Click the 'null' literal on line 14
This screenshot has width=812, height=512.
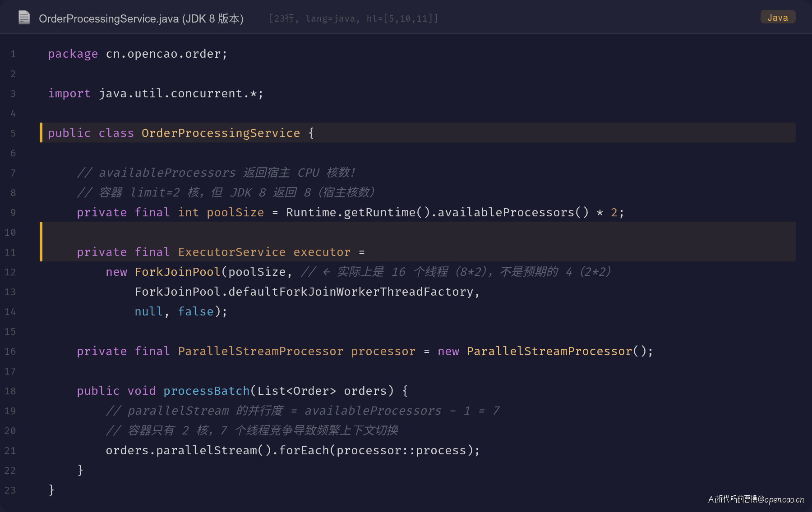[x=148, y=312]
